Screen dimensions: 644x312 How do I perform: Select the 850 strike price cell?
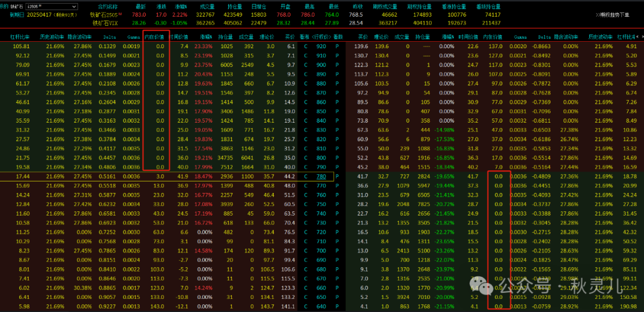tap(321, 111)
